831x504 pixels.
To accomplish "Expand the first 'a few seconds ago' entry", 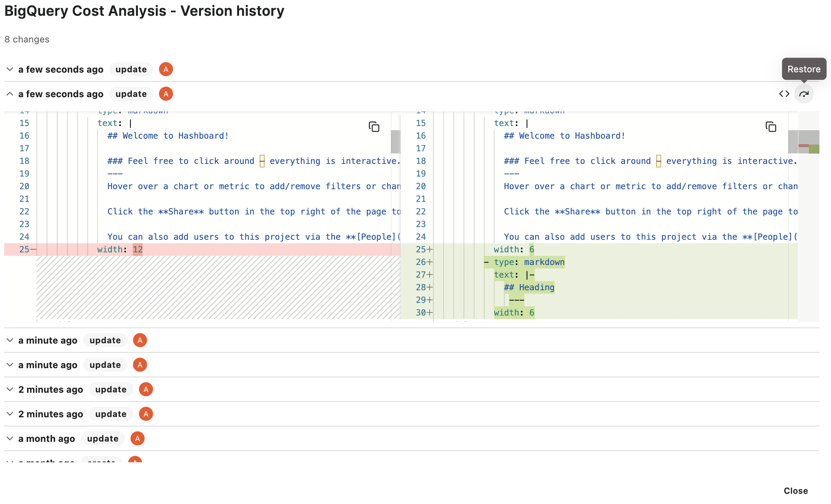I will [x=10, y=69].
